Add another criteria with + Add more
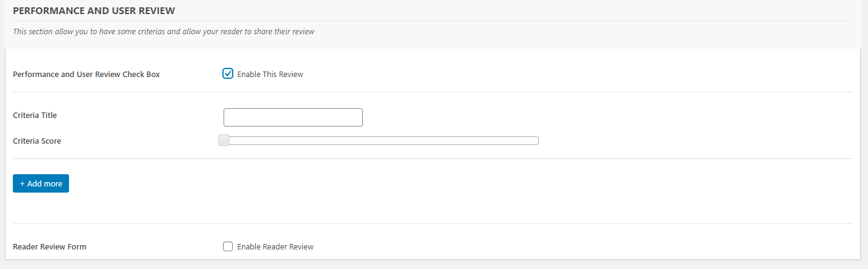This screenshot has width=868, height=269. pyautogui.click(x=41, y=183)
